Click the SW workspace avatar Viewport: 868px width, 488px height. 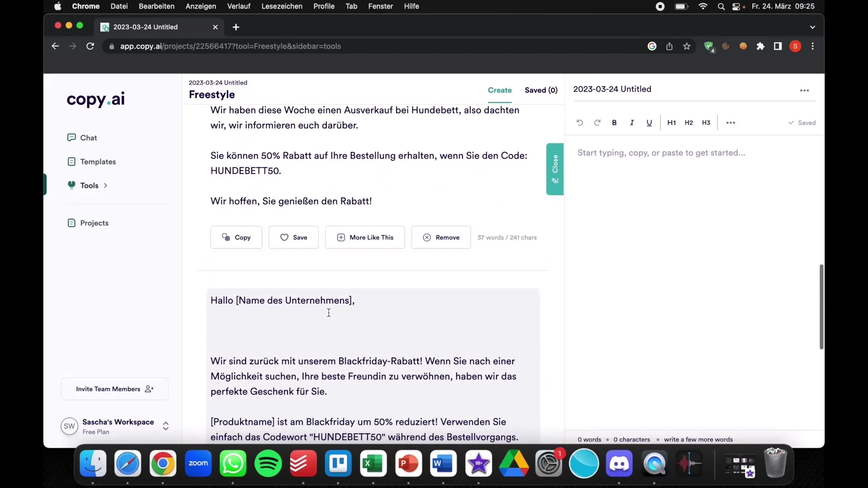[x=69, y=426]
